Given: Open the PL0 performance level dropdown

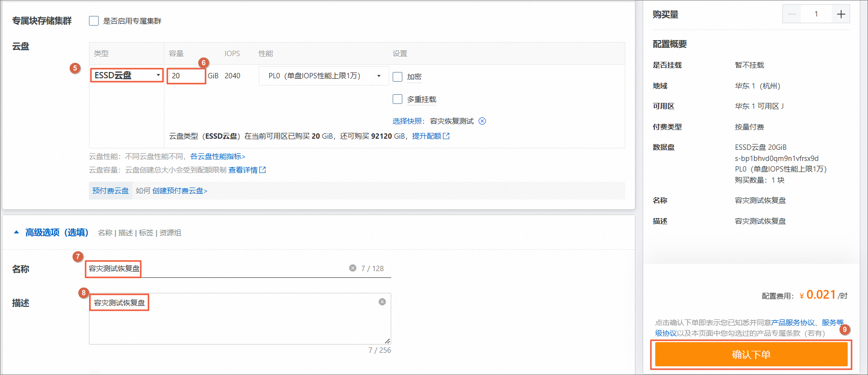Looking at the screenshot, I should click(x=324, y=76).
